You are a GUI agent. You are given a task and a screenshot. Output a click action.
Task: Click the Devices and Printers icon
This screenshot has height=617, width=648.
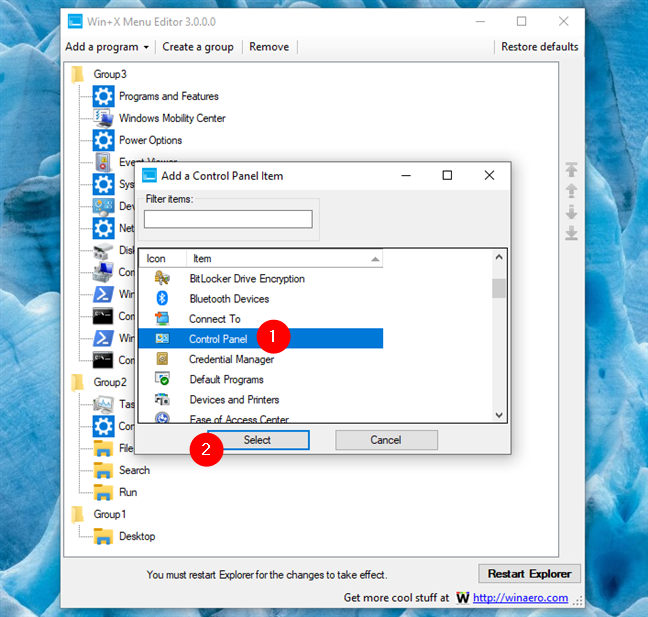(x=162, y=399)
